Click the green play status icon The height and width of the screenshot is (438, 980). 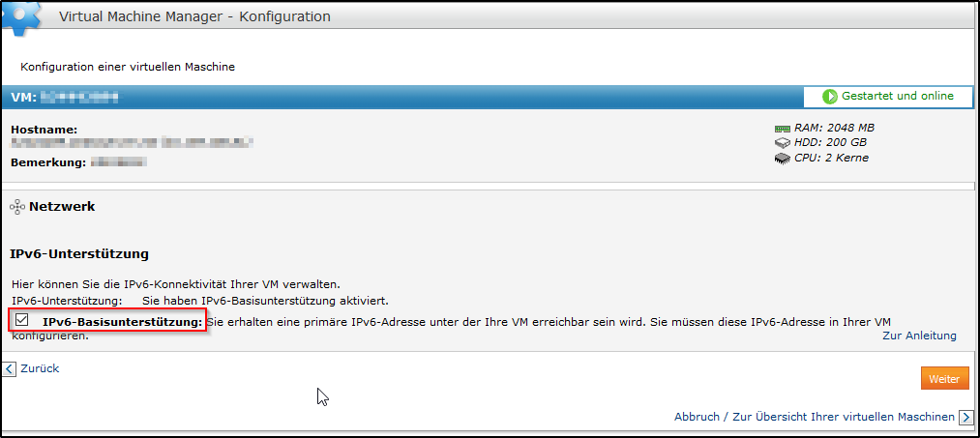pos(829,97)
